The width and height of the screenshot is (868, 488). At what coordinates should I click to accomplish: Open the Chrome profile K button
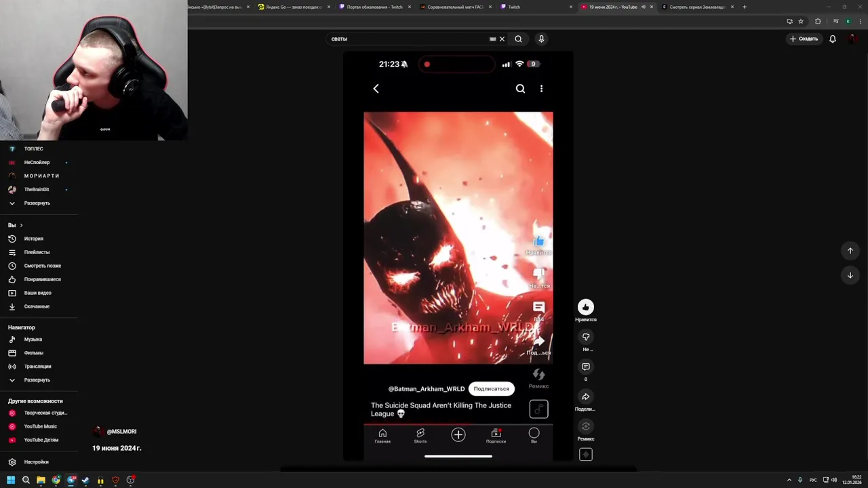pyautogui.click(x=848, y=22)
